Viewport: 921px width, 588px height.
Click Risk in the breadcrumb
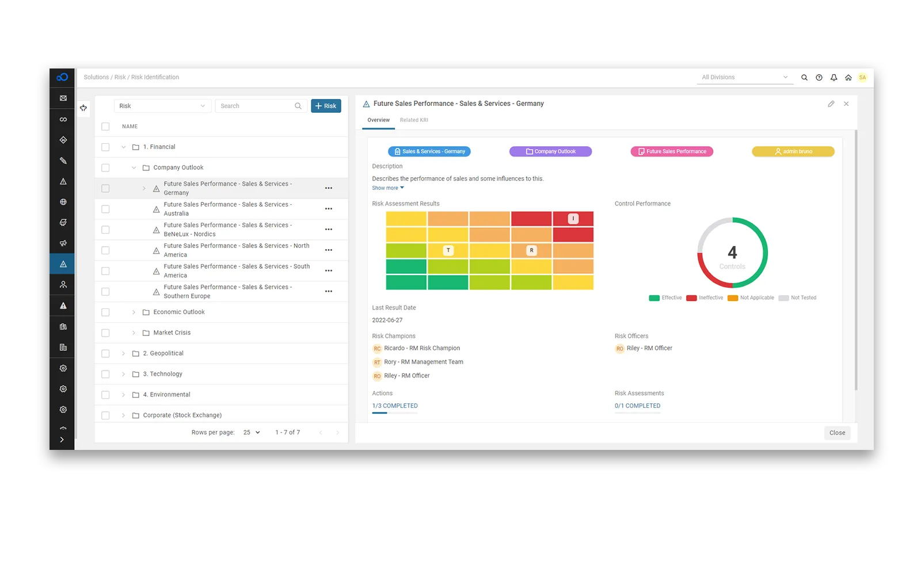(120, 78)
